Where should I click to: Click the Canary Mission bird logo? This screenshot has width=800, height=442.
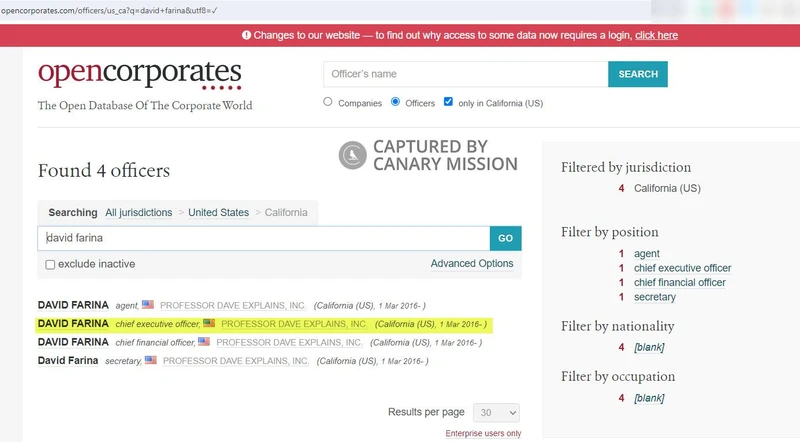[352, 156]
